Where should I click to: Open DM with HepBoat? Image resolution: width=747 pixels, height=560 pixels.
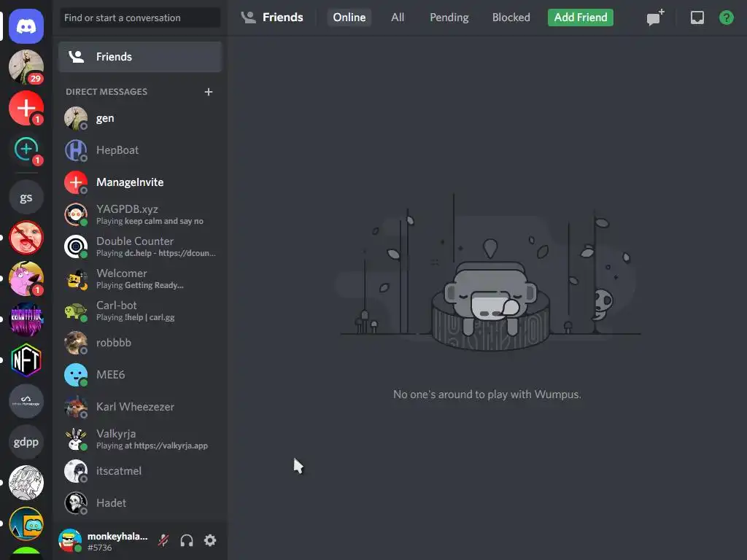pyautogui.click(x=140, y=150)
